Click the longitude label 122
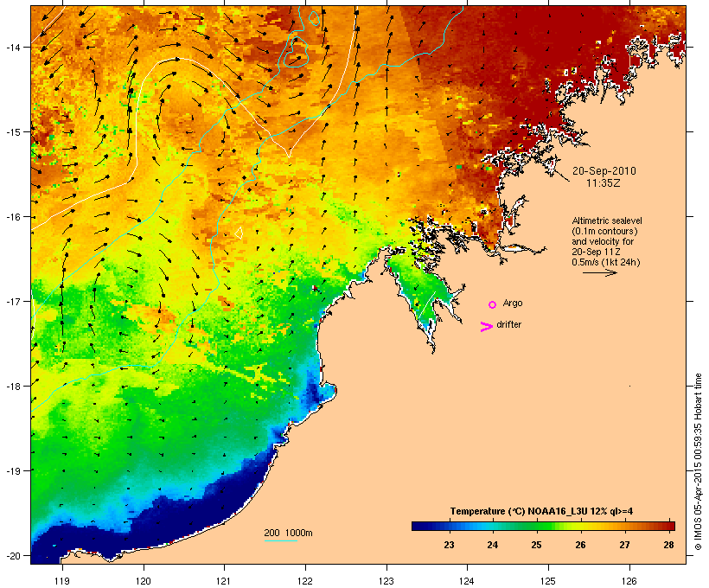 (304, 581)
